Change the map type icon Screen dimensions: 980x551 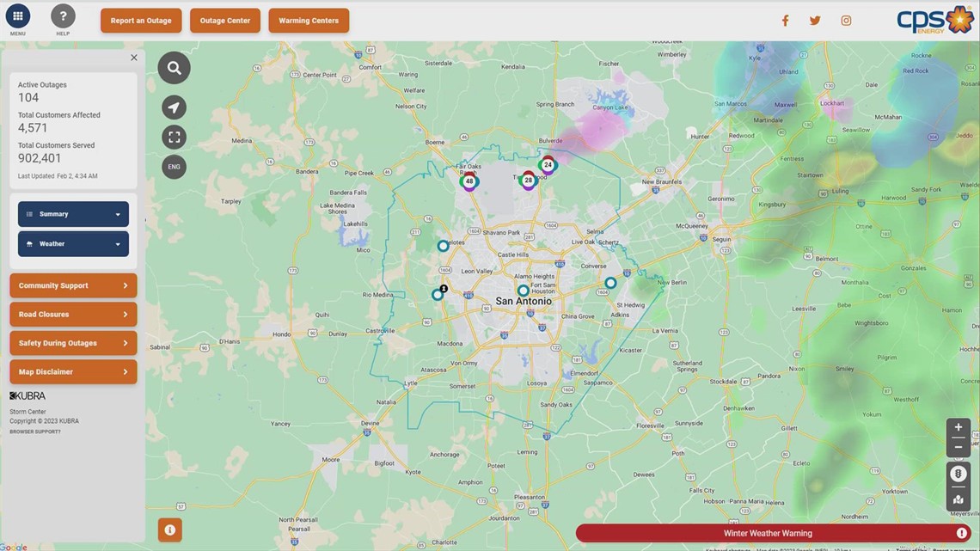(959, 499)
